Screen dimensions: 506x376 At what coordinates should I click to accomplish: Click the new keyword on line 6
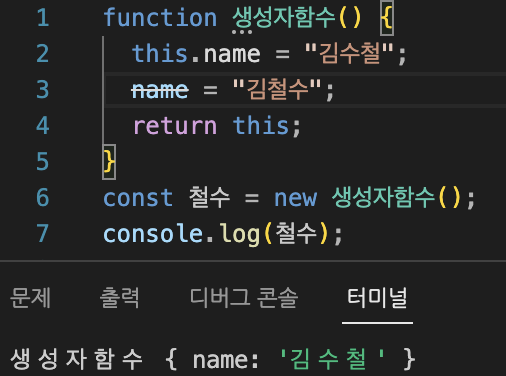click(295, 198)
